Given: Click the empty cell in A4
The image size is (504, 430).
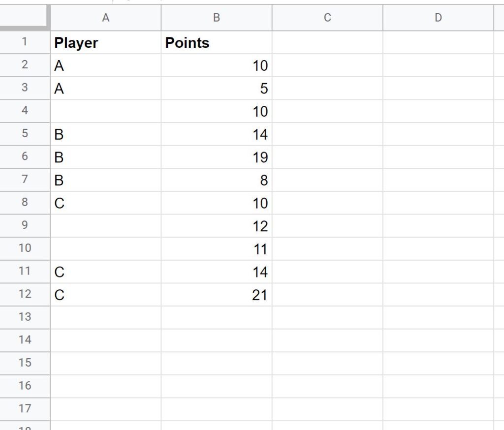Looking at the screenshot, I should (105, 111).
